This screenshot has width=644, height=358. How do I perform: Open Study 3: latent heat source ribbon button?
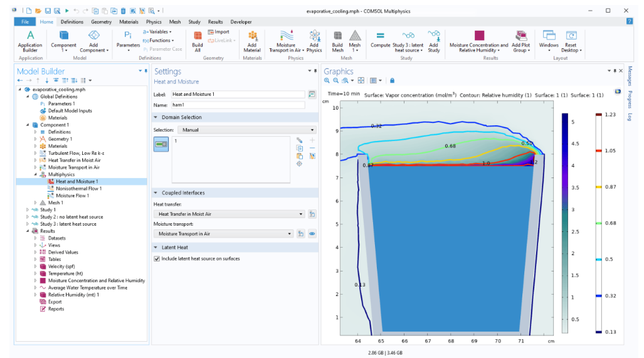[x=408, y=41]
